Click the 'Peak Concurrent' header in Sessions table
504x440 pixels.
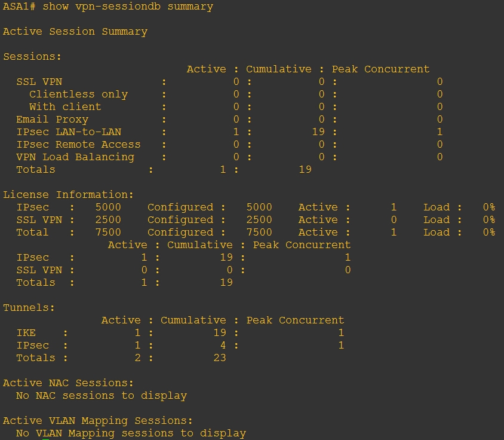[x=380, y=69]
